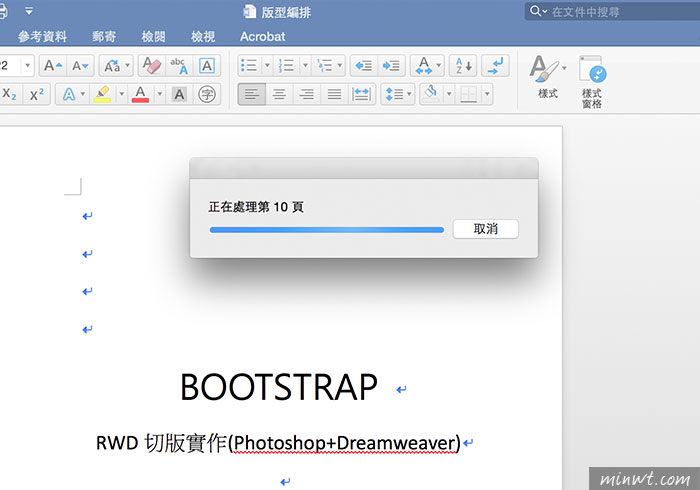The width and height of the screenshot is (700, 490).
Task: Toggle subscript X₂ formatting
Action: (9, 94)
